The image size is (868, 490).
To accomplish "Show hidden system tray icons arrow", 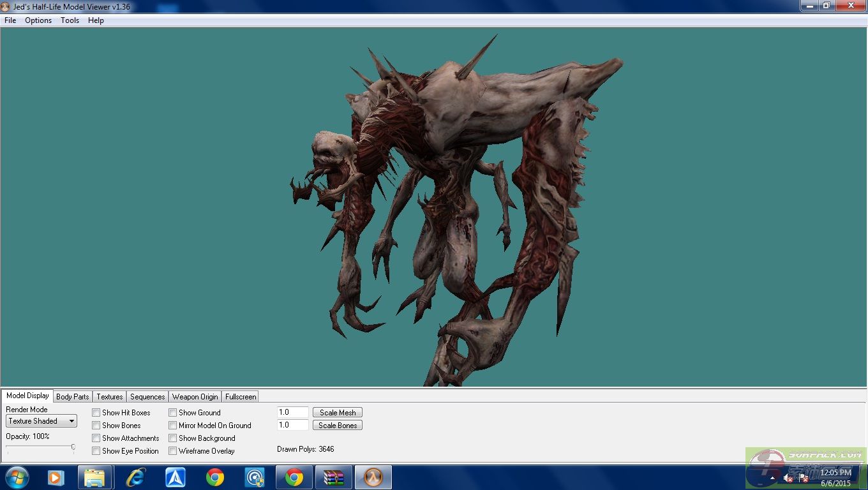I will [x=772, y=478].
